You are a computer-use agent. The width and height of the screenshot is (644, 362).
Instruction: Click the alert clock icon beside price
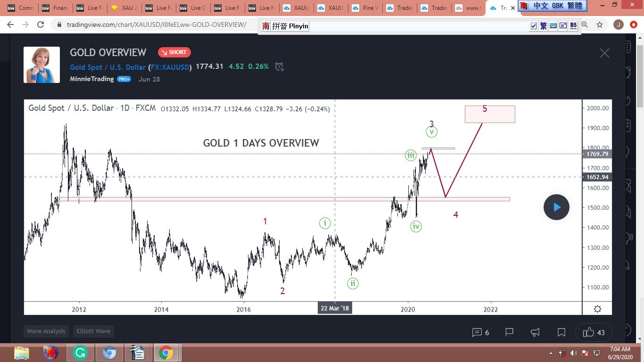coord(280,66)
